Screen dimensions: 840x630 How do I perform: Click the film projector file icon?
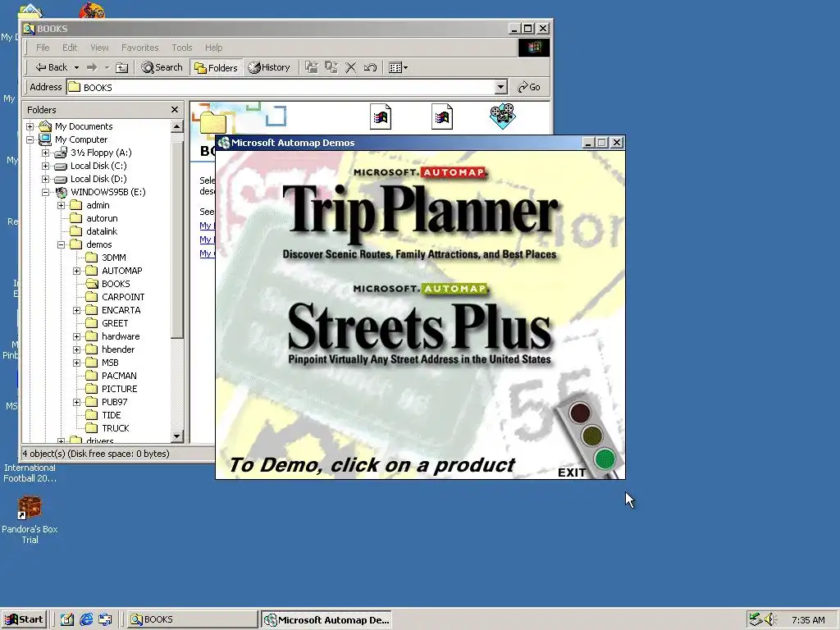[x=503, y=116]
